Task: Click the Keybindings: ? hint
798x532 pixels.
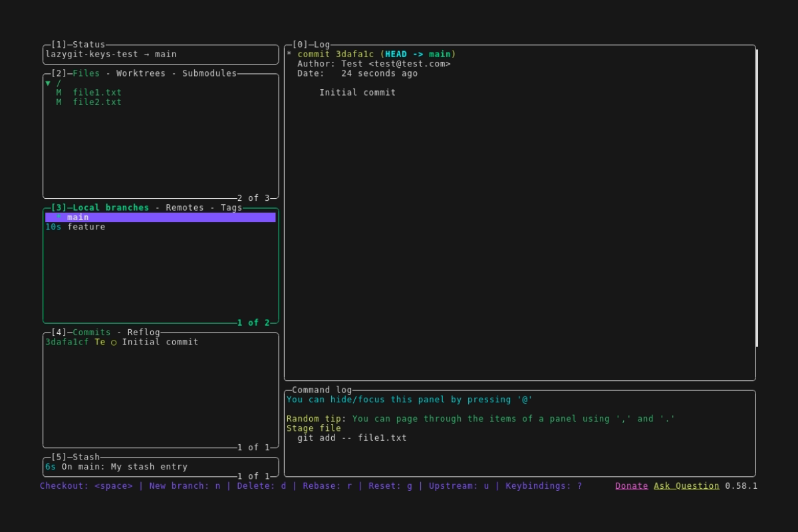Action: tap(543, 486)
